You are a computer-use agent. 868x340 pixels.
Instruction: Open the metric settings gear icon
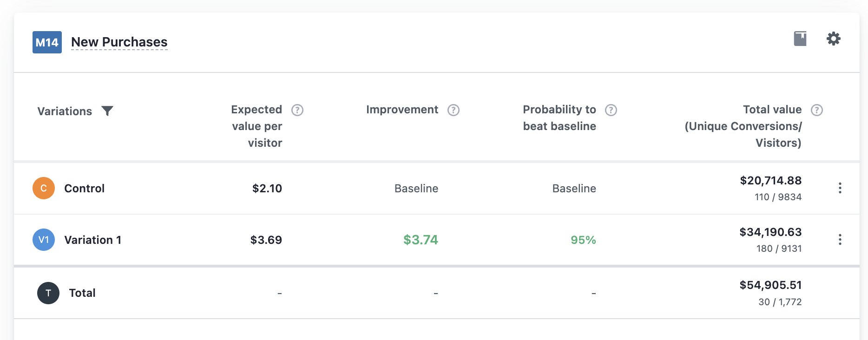pyautogui.click(x=834, y=39)
